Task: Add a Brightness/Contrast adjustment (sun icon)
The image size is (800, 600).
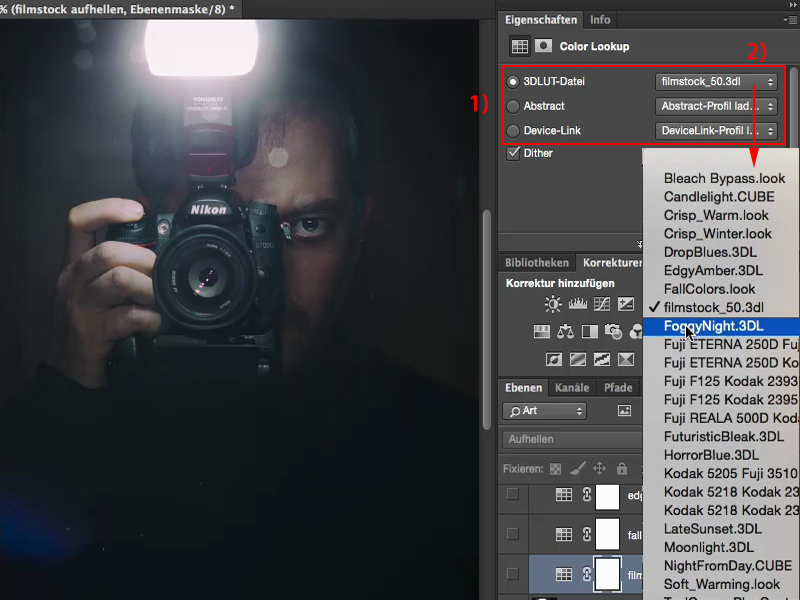Action: point(553,305)
